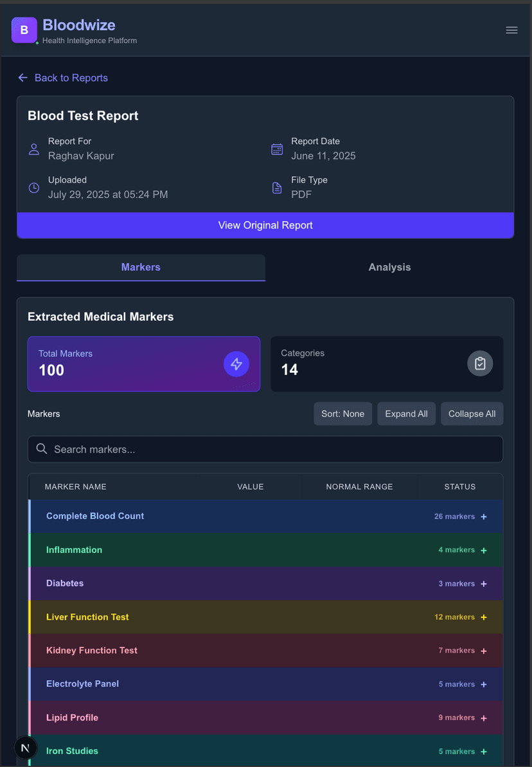Click the calendar icon beside Report Date

pyautogui.click(x=277, y=149)
